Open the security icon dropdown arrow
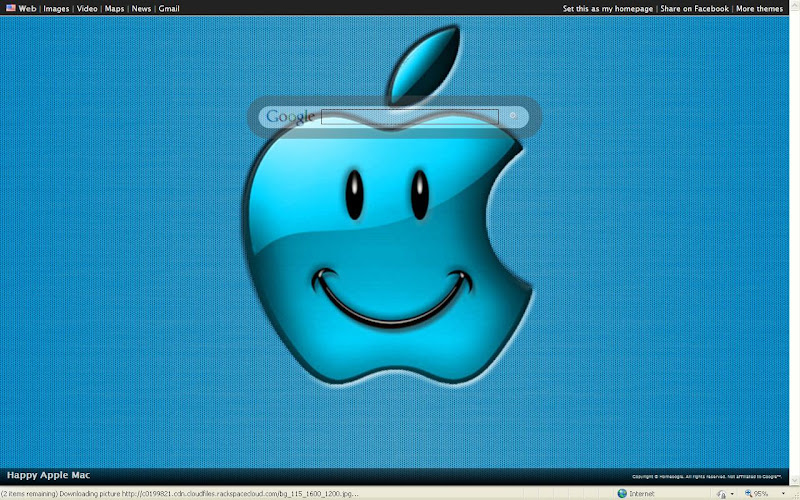The width and height of the screenshot is (800, 500). pos(733,494)
